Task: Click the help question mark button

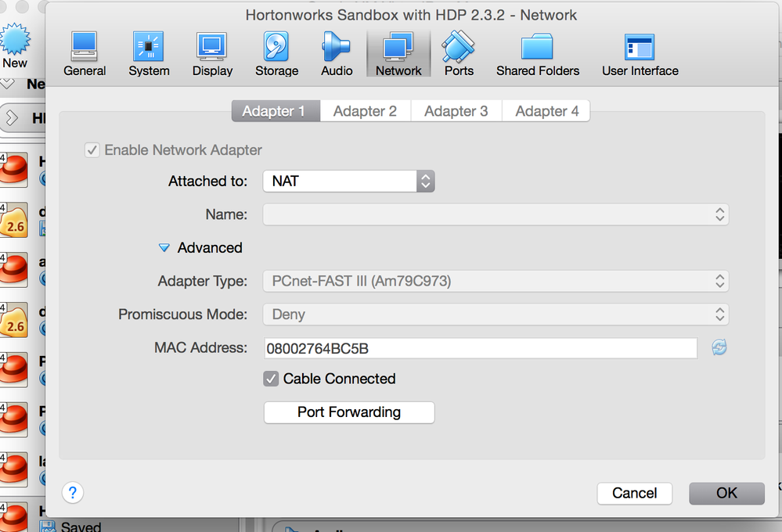Action: pyautogui.click(x=73, y=493)
